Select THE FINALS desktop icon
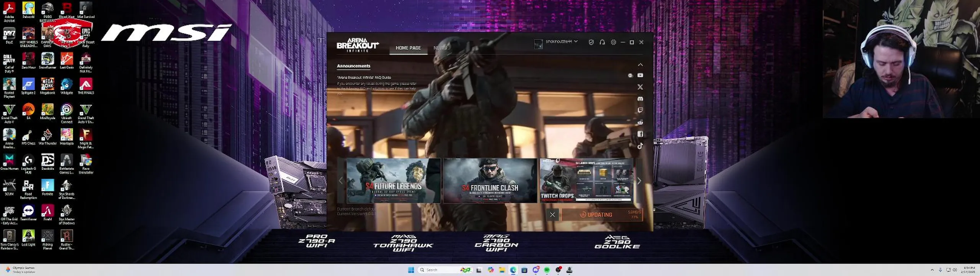 (86, 86)
